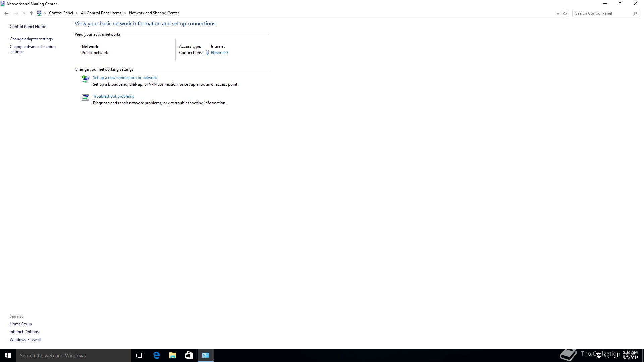The height and width of the screenshot is (362, 644).
Task: Expand the recent locations dropdown
Action: 24,13
